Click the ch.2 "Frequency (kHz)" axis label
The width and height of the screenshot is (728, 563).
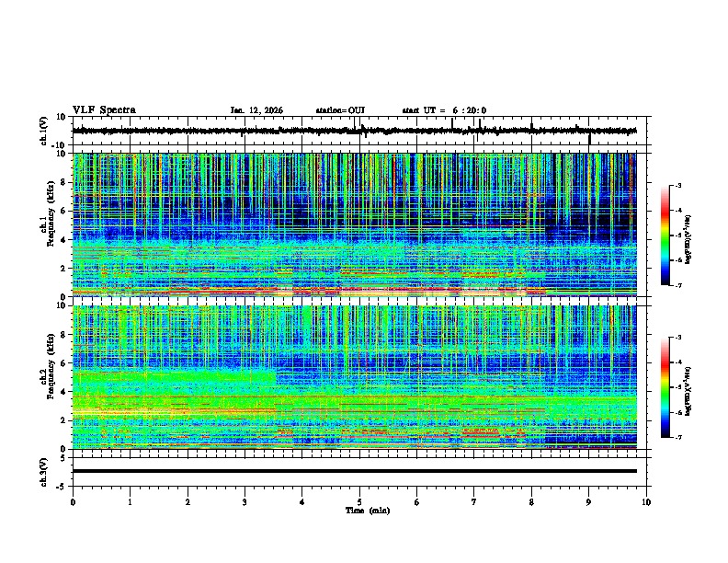point(51,366)
